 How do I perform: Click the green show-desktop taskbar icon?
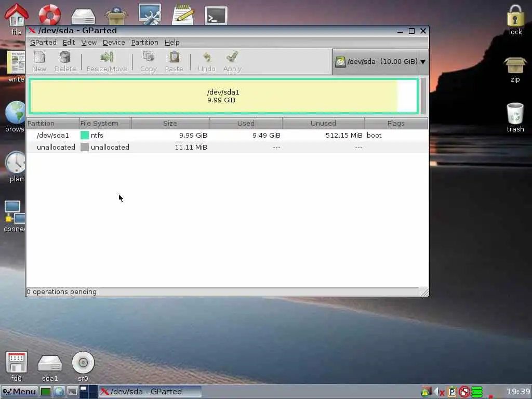[46, 392]
